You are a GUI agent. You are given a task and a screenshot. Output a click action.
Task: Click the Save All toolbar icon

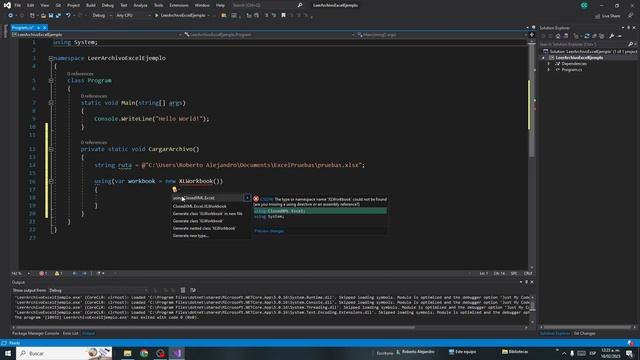[58, 16]
